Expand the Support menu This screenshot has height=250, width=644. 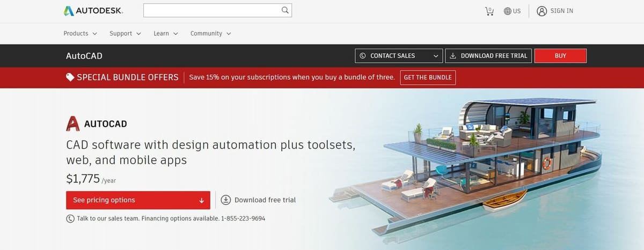pyautogui.click(x=125, y=33)
